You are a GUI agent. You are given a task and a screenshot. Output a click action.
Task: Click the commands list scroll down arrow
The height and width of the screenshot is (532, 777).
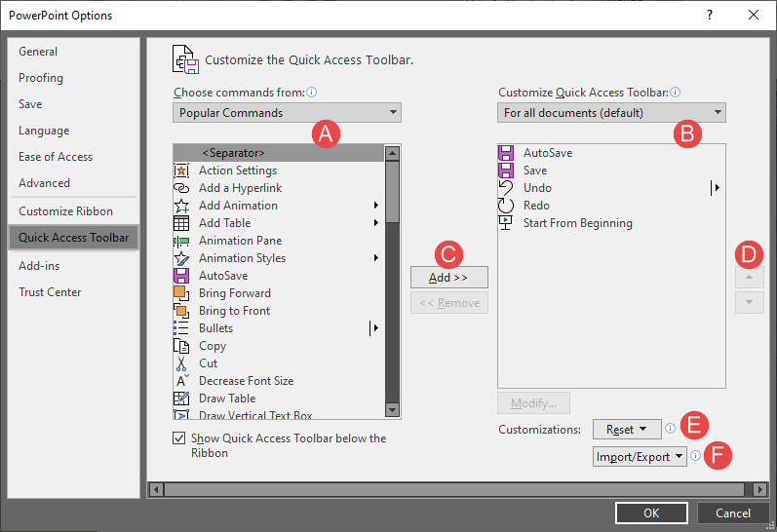pos(392,410)
